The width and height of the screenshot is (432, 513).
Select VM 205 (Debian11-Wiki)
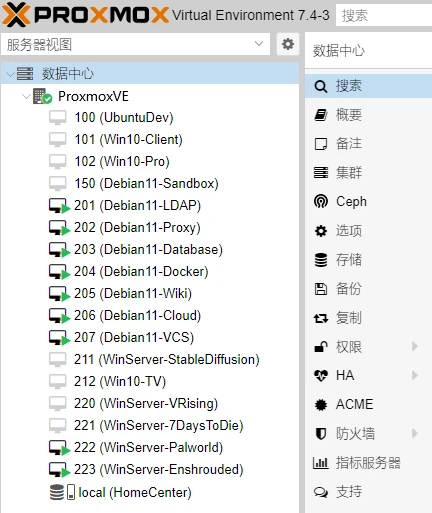pyautogui.click(x=133, y=294)
